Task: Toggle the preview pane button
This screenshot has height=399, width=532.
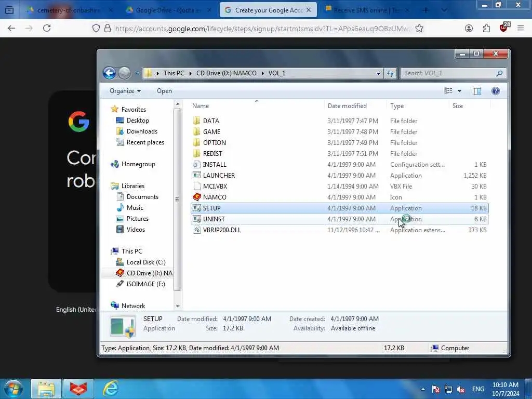Action: point(477,91)
